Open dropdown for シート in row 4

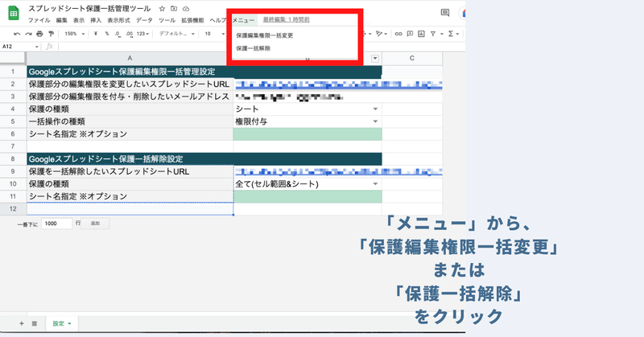375,109
